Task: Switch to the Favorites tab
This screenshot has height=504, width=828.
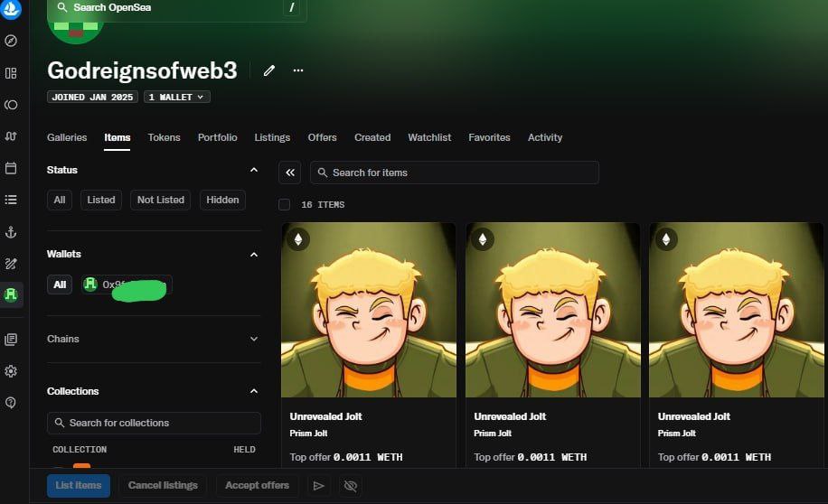Action: [x=490, y=137]
